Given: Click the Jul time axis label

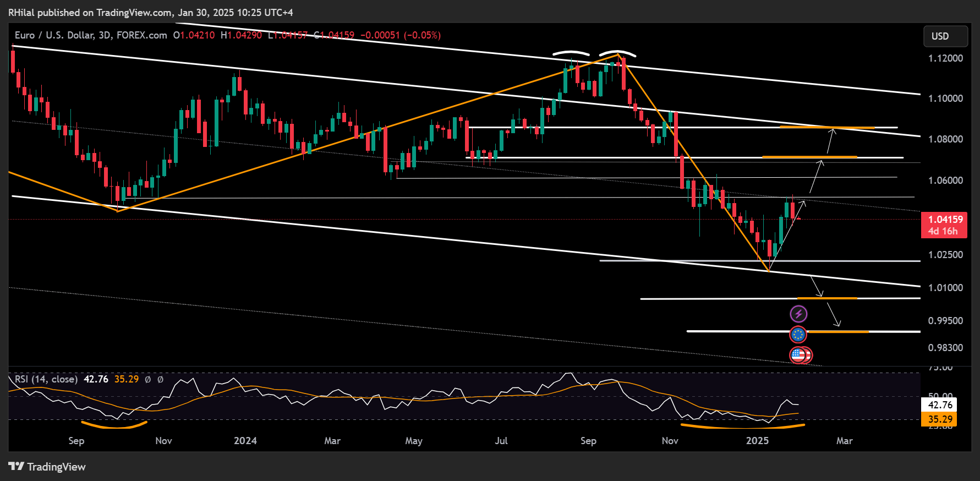Looking at the screenshot, I should (x=501, y=441).
